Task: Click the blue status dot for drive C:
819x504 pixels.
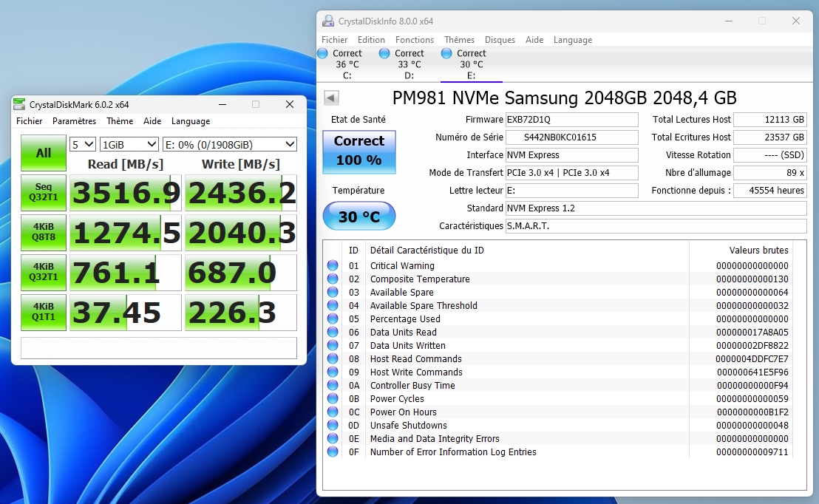Action: (x=323, y=53)
